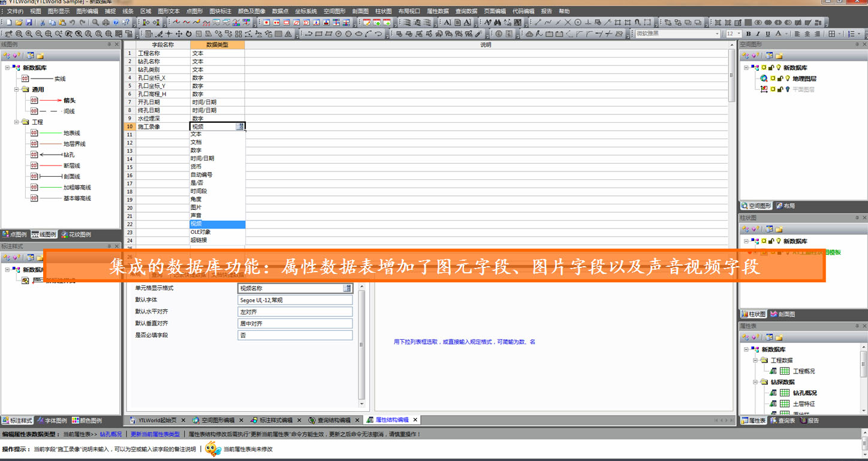Toggle lightbulb of 新数据库 in 柱状图 panel

pyautogui.click(x=778, y=241)
